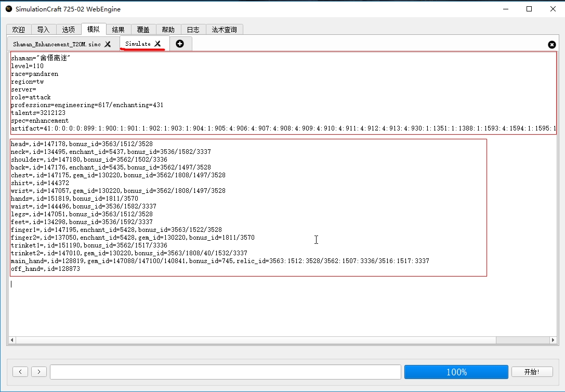Click the 100% progress bar
Viewport: 565px width, 392px height.
[456, 372]
